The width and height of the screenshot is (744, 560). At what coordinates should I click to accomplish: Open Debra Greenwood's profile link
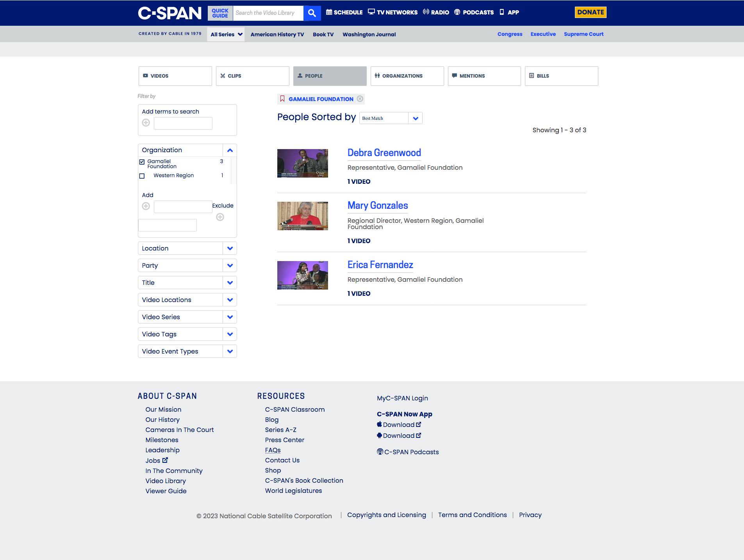(384, 153)
